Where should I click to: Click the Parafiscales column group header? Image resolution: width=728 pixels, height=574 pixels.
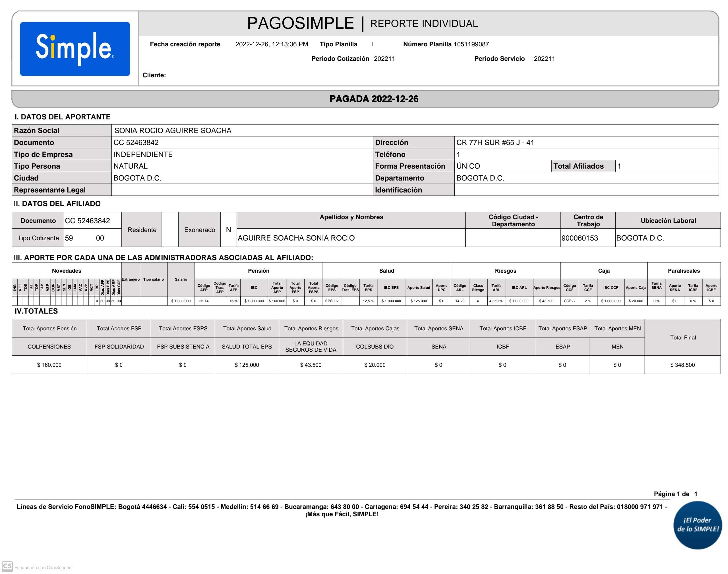(x=683, y=271)
